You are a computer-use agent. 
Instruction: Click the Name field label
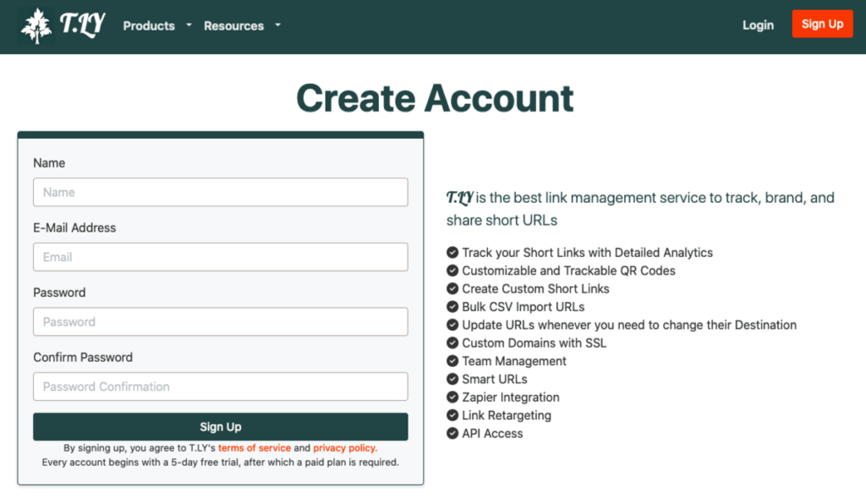(x=49, y=163)
